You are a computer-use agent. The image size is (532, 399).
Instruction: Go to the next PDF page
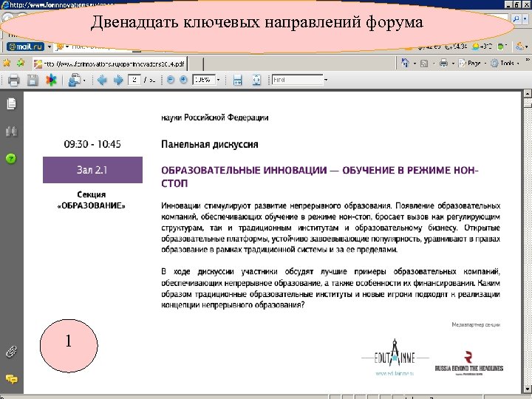tap(118, 80)
